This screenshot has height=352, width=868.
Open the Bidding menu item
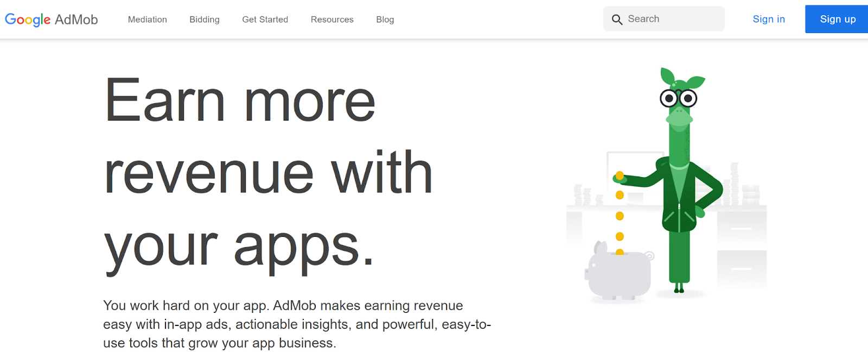(205, 20)
